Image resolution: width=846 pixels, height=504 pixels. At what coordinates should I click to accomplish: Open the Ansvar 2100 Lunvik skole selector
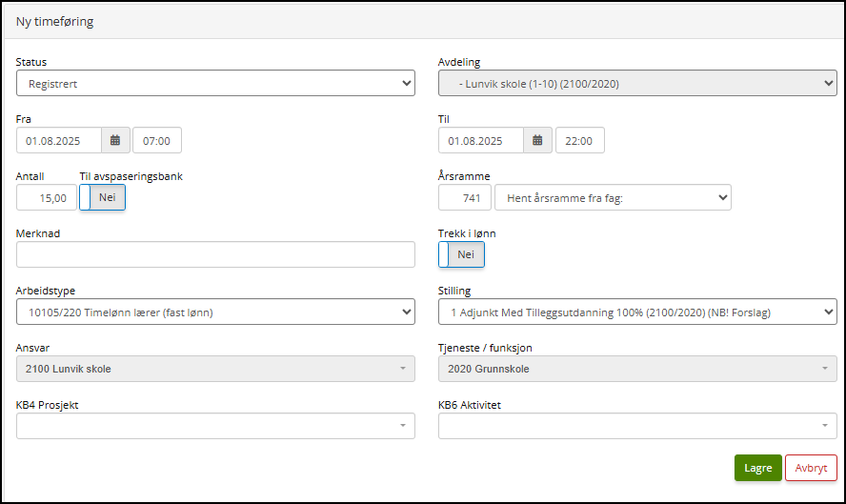click(x=216, y=369)
